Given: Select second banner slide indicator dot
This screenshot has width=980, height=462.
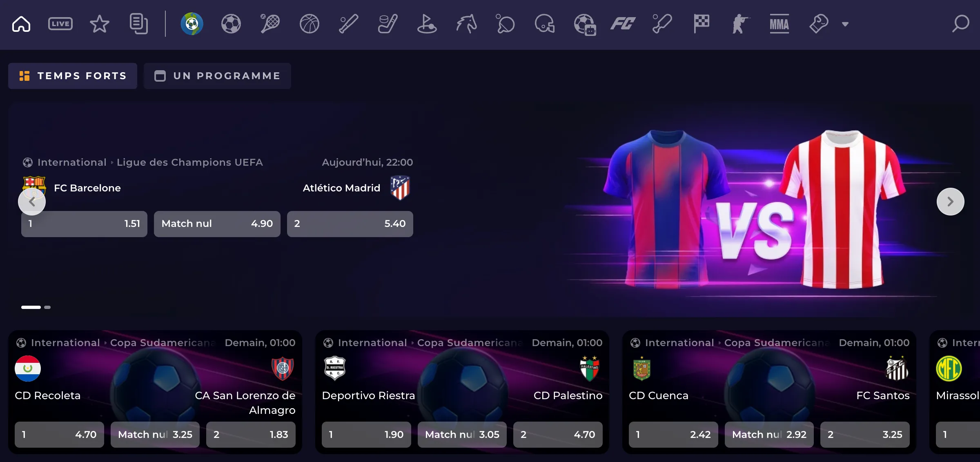Looking at the screenshot, I should (47, 307).
